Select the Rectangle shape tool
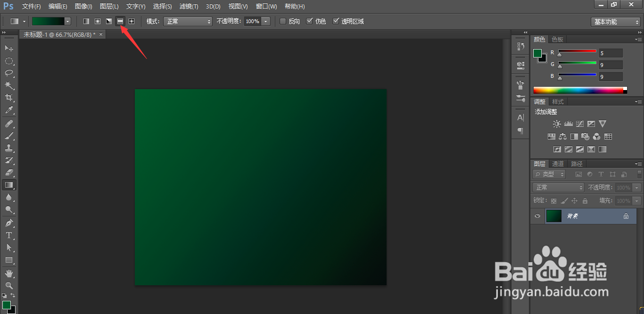This screenshot has height=314, width=644. point(9,260)
